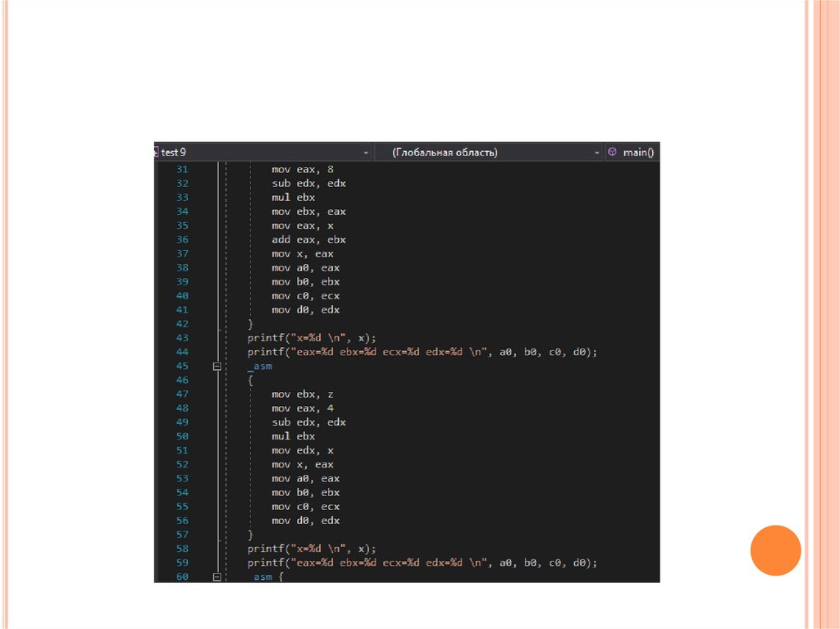Click the 'mov eax, 4' line
The width and height of the screenshot is (840, 629).
click(303, 408)
